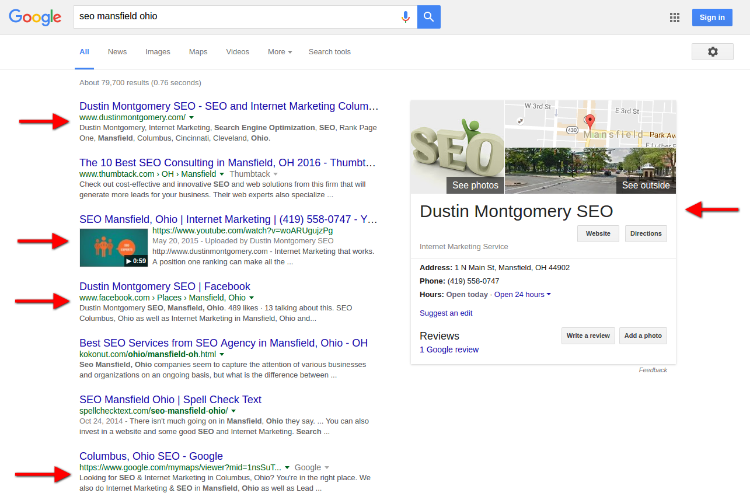Image resolution: width=750 pixels, height=500 pixels.
Task: Expand arrow next to google.com/mymaps URL
Action: point(287,467)
